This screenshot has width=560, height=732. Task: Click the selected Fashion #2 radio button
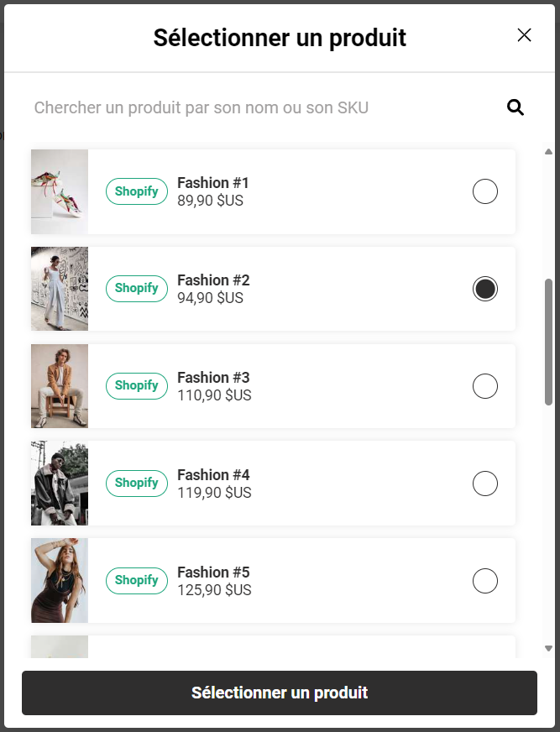(x=485, y=289)
